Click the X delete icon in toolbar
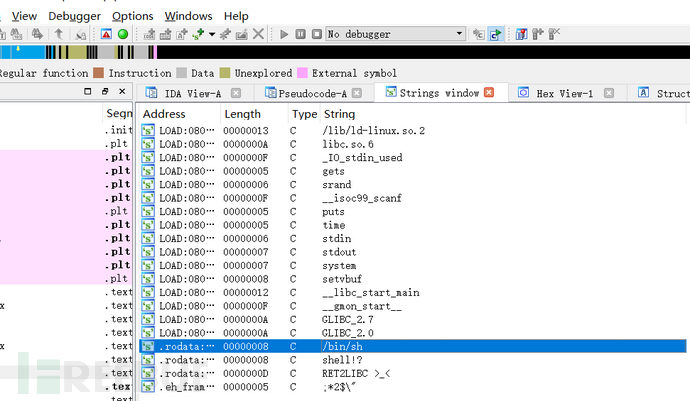 click(x=259, y=34)
